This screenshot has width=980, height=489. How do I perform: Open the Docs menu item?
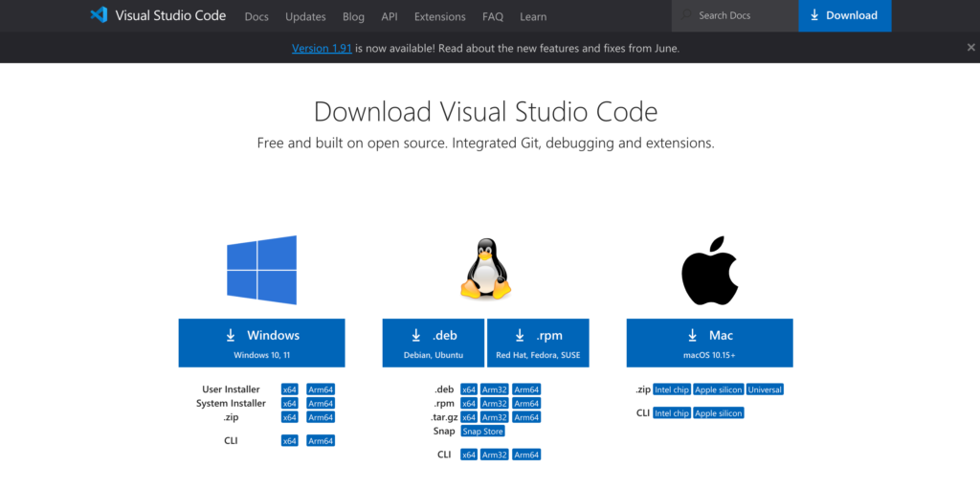click(x=256, y=17)
